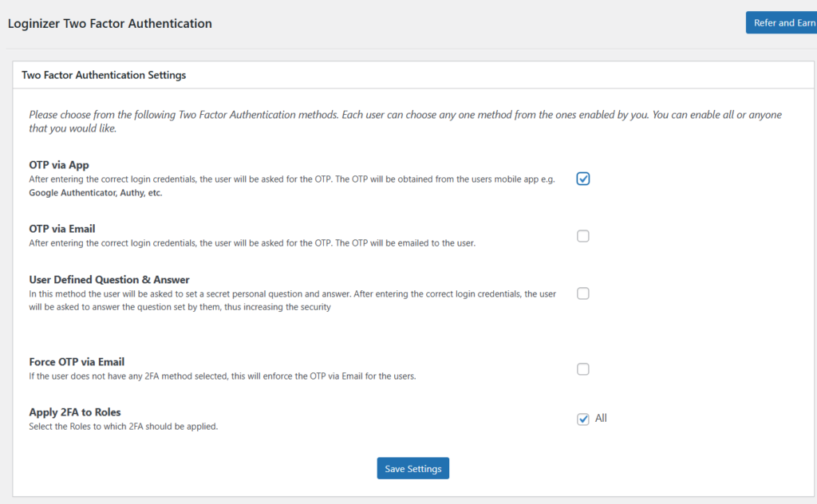
Task: Click the All label beside roles checkbox
Action: pyautogui.click(x=601, y=418)
